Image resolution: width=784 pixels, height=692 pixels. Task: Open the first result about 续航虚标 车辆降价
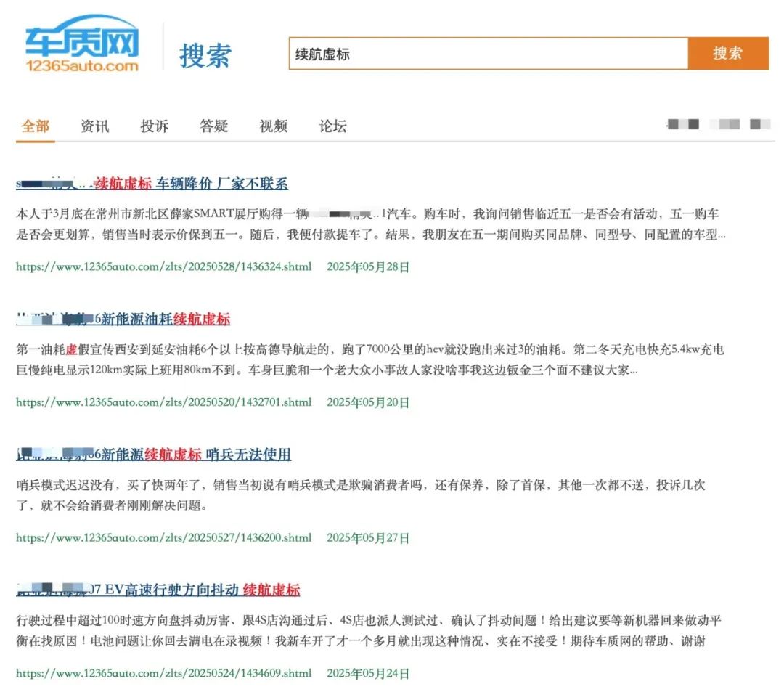coord(152,184)
